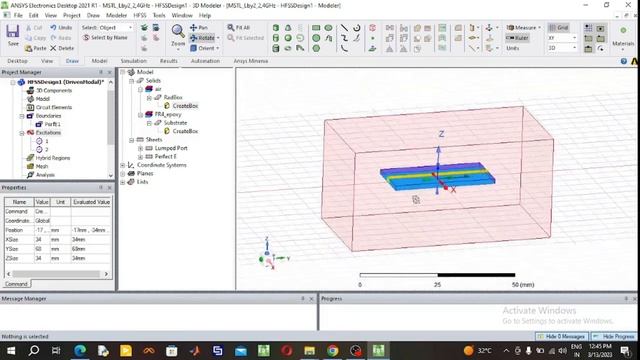The height and width of the screenshot is (360, 640).
Task: Open the File menu
Action: 18,15
